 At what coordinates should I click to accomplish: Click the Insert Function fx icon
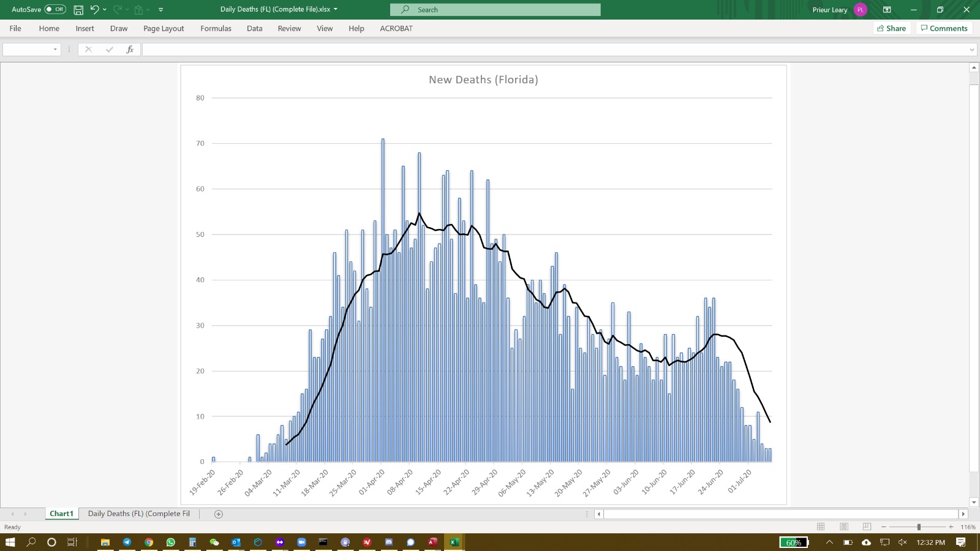130,50
